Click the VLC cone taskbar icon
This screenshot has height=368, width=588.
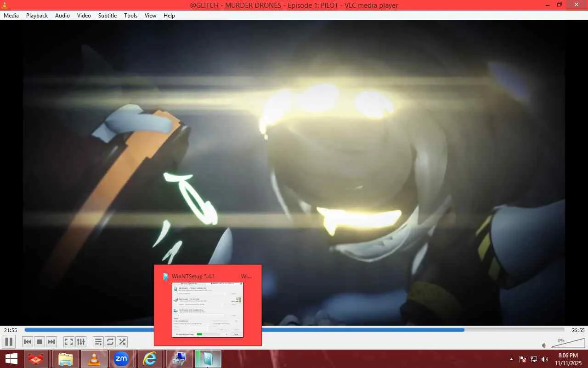pos(94,359)
